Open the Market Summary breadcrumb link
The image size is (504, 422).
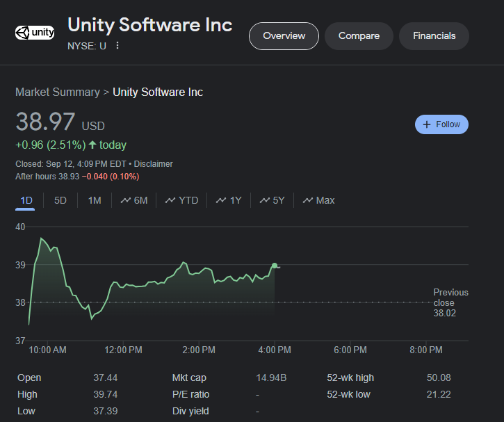[x=58, y=92]
